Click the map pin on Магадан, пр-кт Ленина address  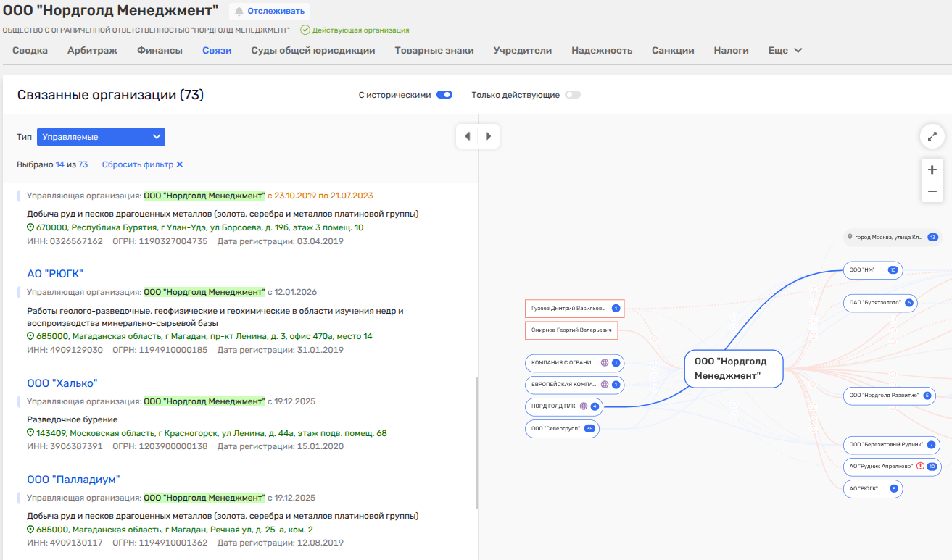pyautogui.click(x=30, y=337)
